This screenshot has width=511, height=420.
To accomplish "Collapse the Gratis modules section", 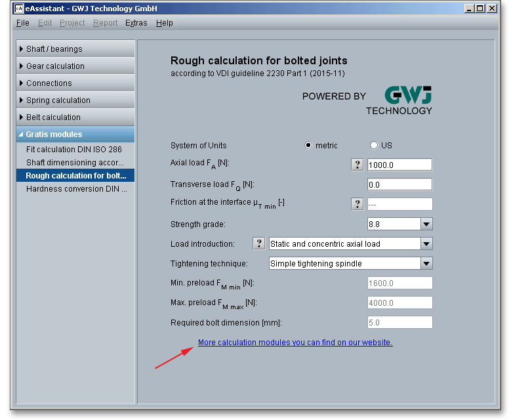I will tap(75, 135).
